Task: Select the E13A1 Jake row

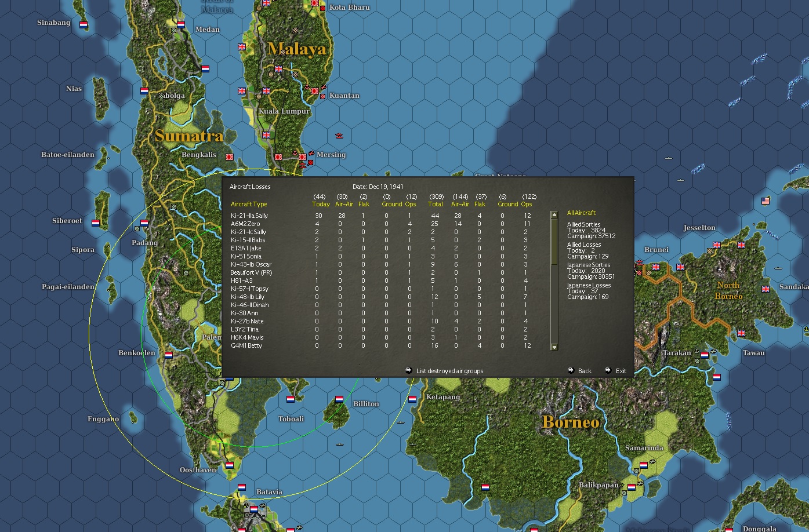Action: click(x=381, y=248)
